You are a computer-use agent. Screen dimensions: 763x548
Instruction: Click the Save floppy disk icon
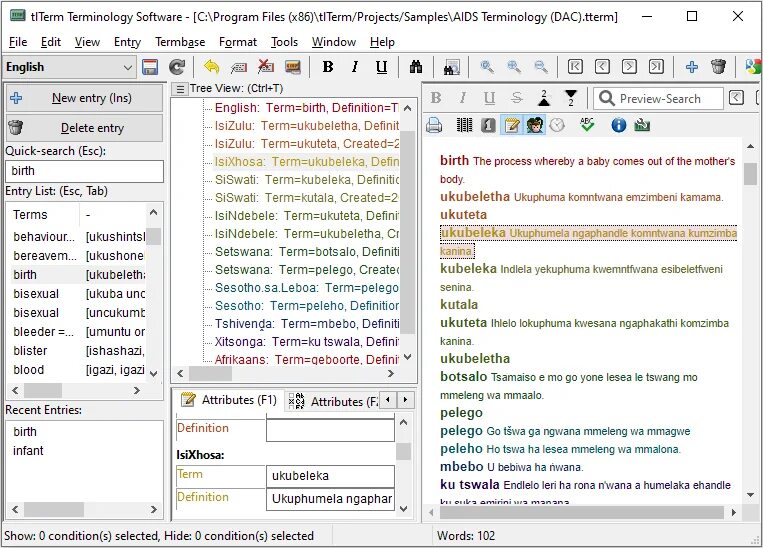pyautogui.click(x=150, y=67)
